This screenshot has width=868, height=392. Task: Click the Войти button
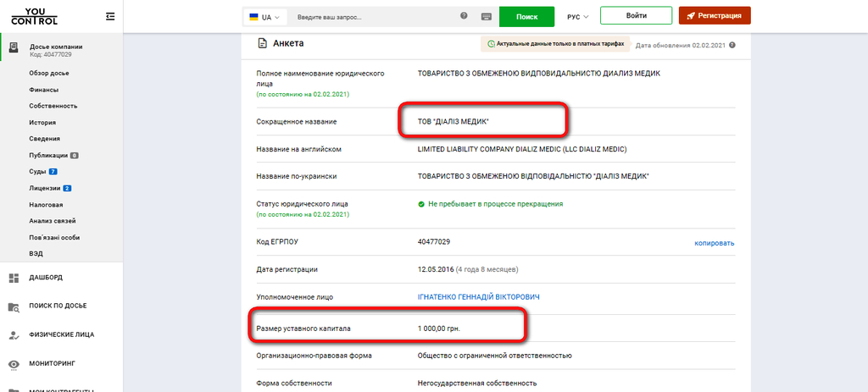click(x=636, y=15)
